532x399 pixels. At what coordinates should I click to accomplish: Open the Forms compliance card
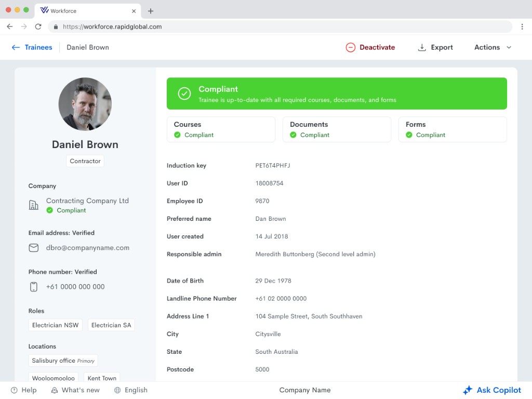pyautogui.click(x=453, y=129)
